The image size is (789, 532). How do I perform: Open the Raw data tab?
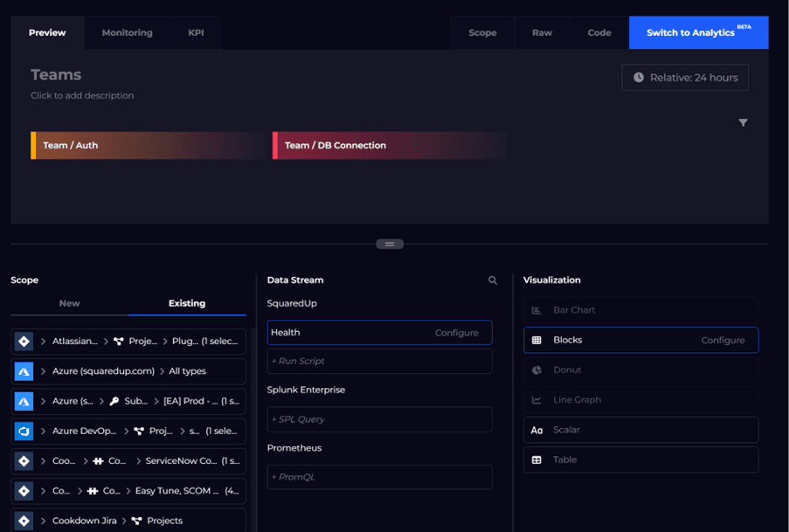[x=542, y=32]
